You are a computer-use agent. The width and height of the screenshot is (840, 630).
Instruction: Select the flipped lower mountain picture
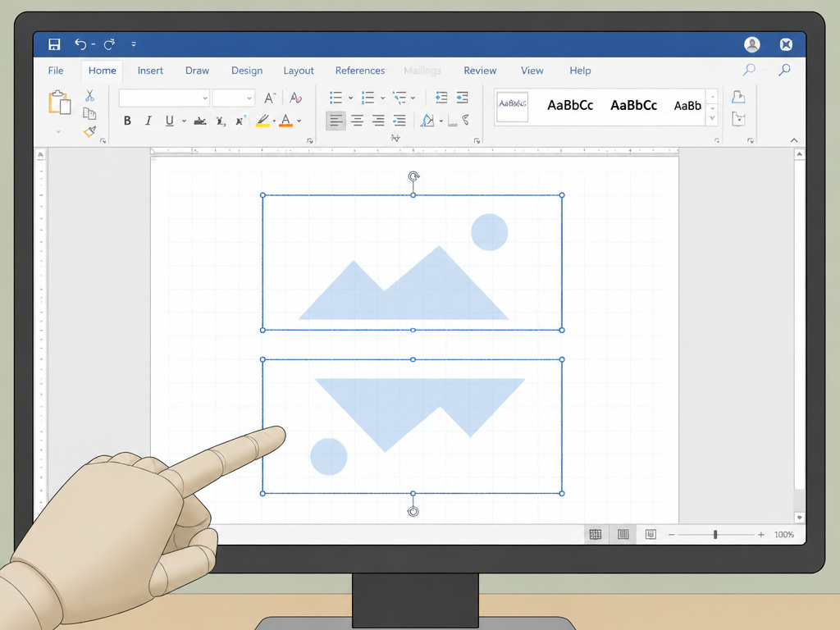click(x=413, y=427)
